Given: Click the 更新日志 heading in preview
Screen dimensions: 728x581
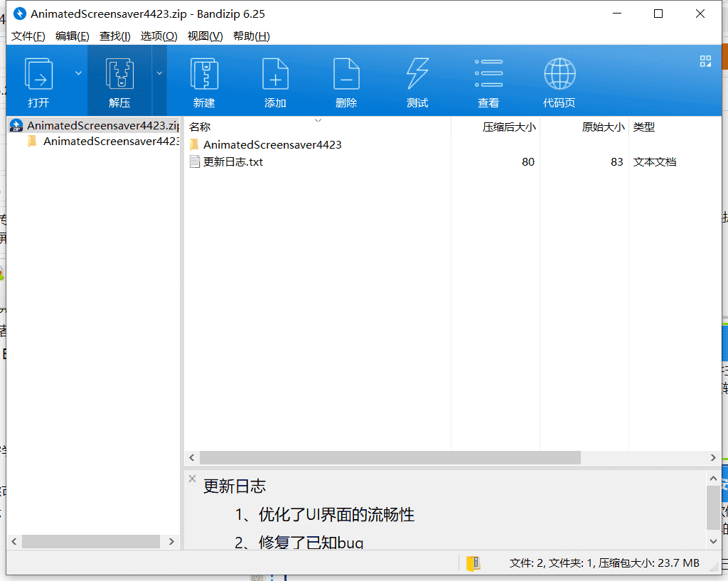Looking at the screenshot, I should pyautogui.click(x=235, y=486).
